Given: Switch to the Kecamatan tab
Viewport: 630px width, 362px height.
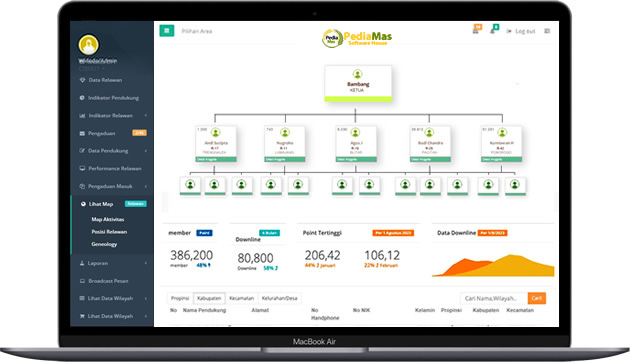Looking at the screenshot, I should [241, 298].
